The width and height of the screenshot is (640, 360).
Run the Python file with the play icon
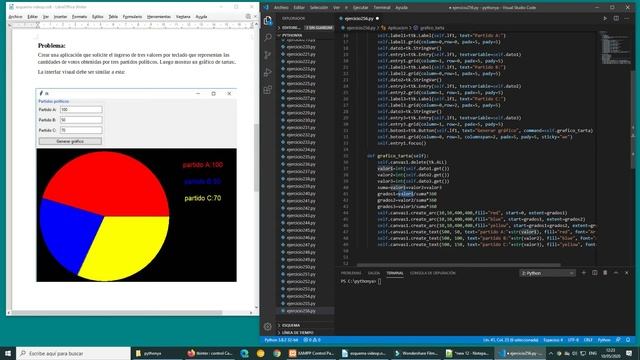pos(605,18)
